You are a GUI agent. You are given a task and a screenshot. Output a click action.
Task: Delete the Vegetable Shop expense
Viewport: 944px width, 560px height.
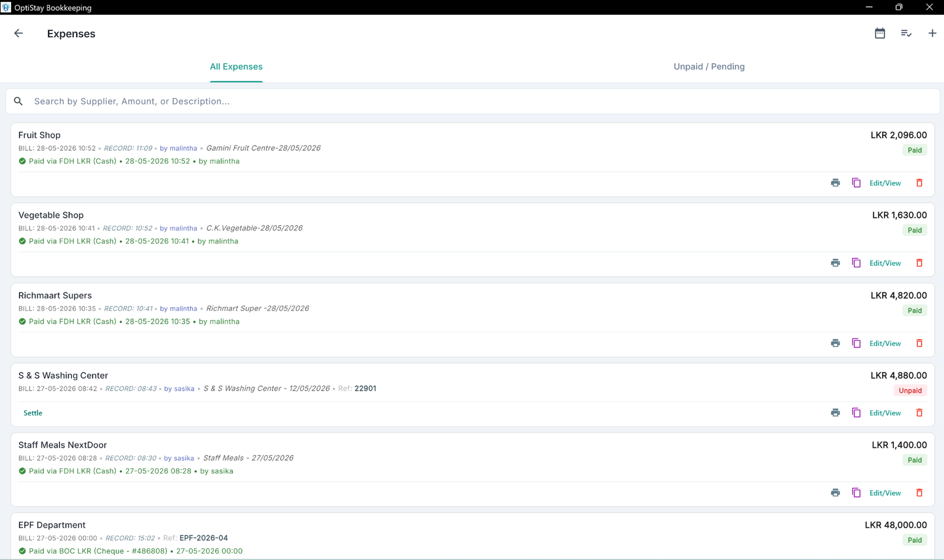919,263
